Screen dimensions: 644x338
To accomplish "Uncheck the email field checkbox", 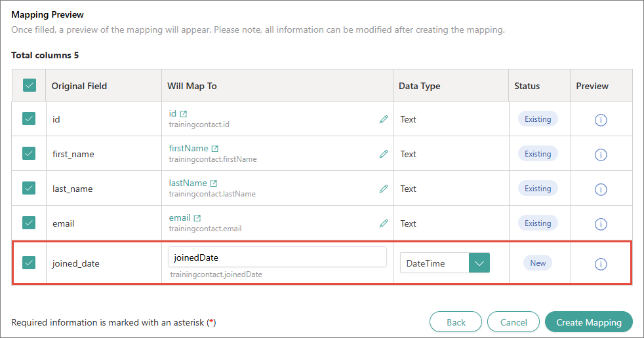I will [x=29, y=223].
